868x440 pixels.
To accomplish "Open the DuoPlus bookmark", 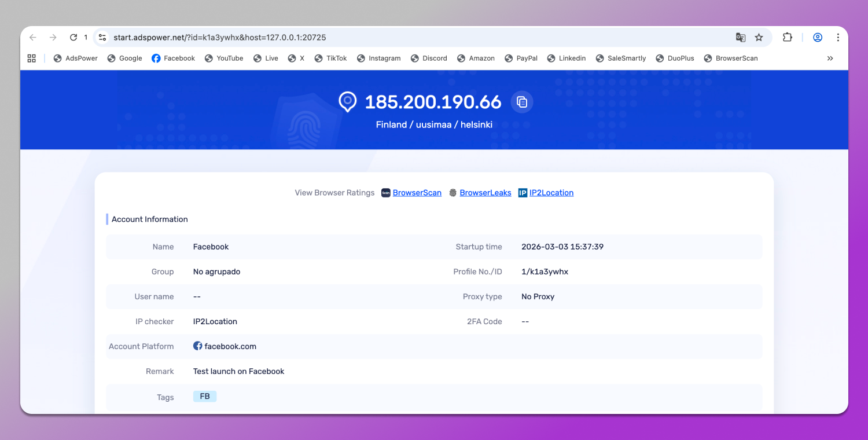I will [675, 58].
